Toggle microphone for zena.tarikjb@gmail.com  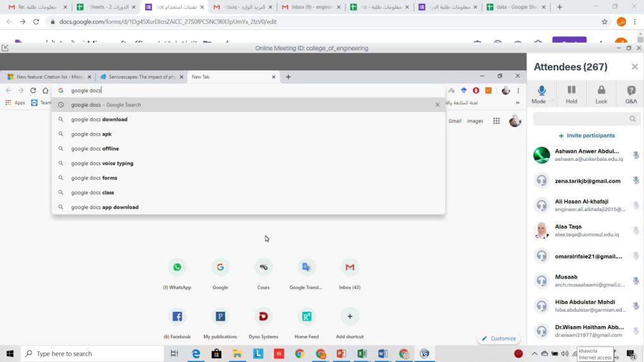point(636,181)
